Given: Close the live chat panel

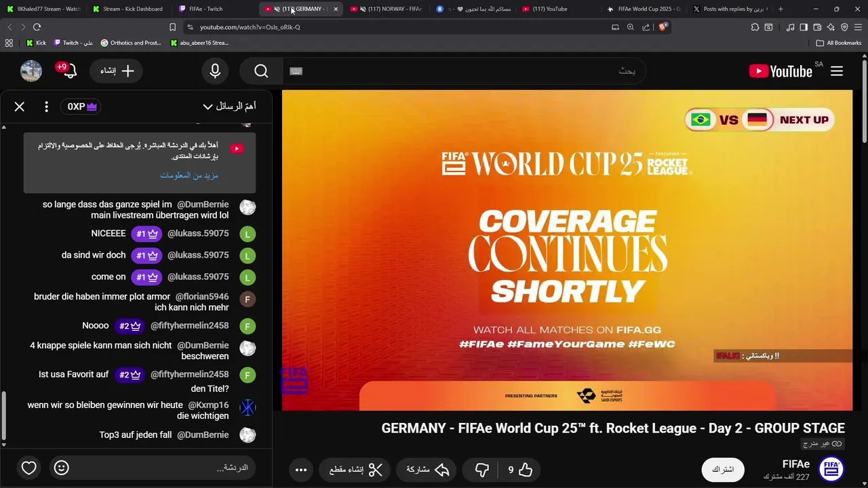Looking at the screenshot, I should pos(20,106).
